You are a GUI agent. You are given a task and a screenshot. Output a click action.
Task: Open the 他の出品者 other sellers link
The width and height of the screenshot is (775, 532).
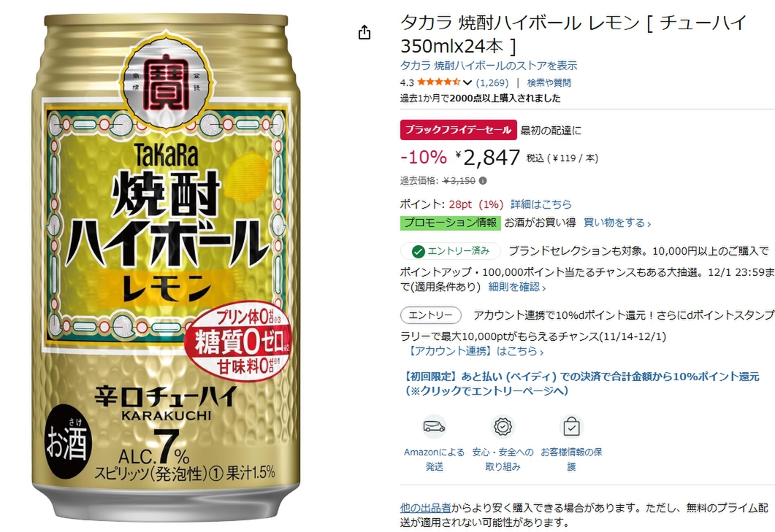426,507
